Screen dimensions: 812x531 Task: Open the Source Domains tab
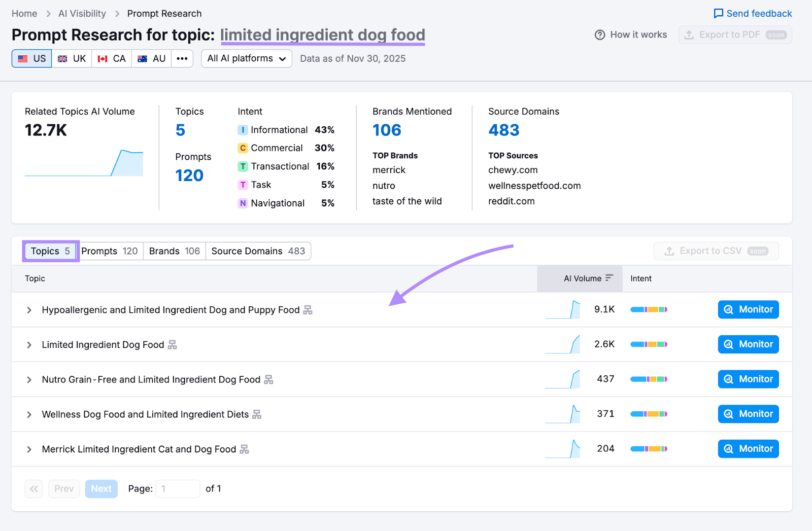pos(258,251)
